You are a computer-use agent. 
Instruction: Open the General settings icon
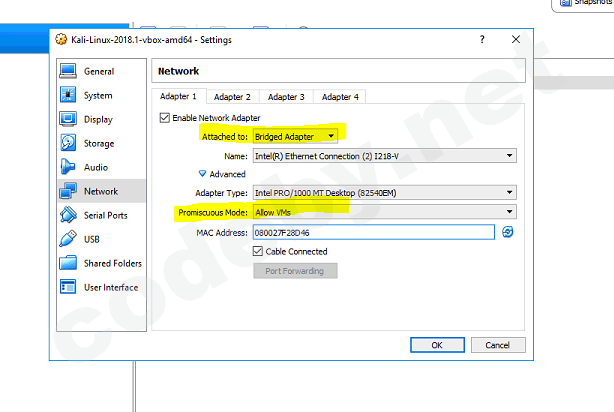68,71
